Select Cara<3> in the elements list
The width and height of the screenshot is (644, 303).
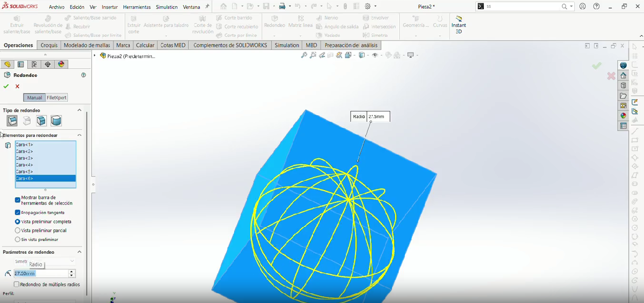click(x=46, y=158)
